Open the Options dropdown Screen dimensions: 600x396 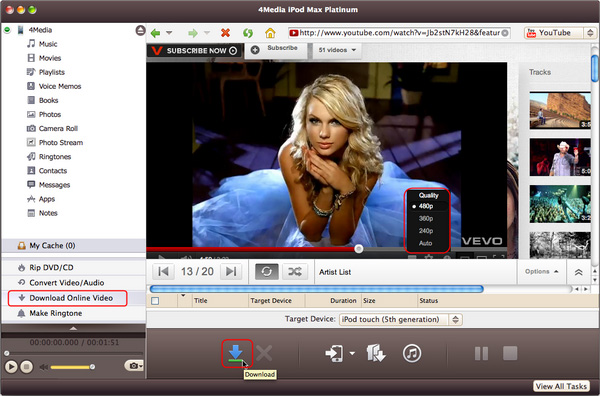[541, 272]
